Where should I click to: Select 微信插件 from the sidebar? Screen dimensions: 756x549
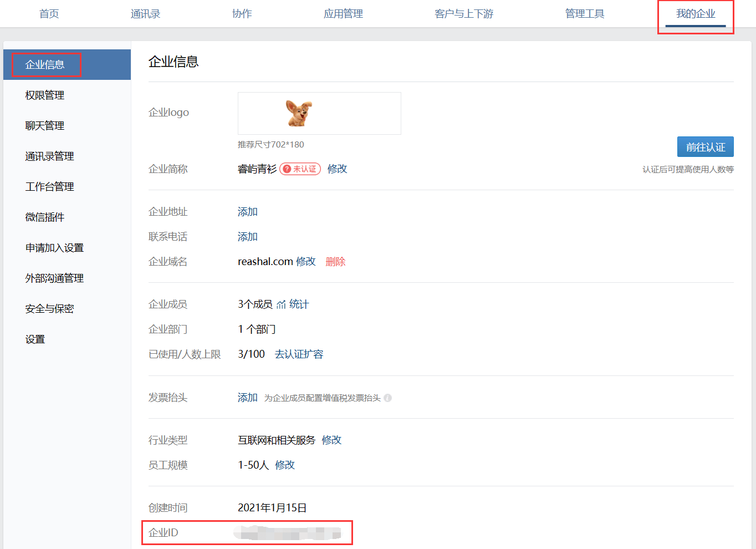43,217
